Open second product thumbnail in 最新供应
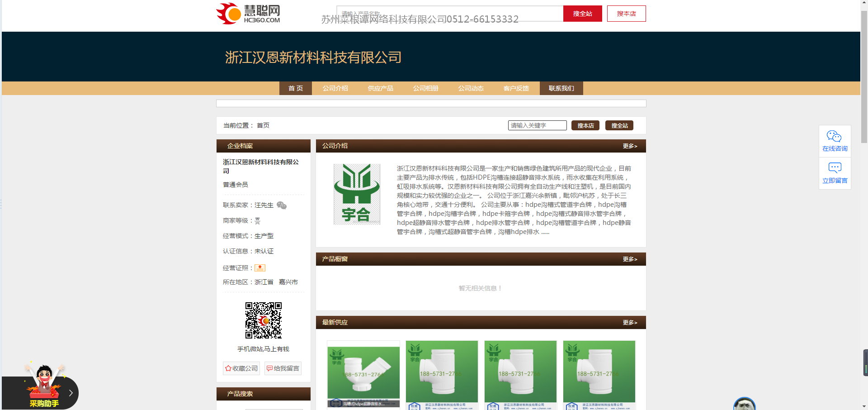This screenshot has width=868, height=410. [x=442, y=375]
